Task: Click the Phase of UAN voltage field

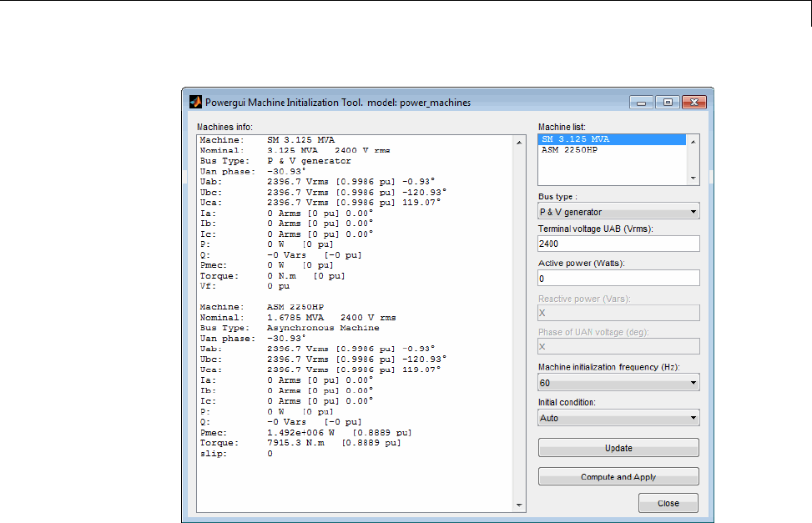Action: tap(618, 346)
